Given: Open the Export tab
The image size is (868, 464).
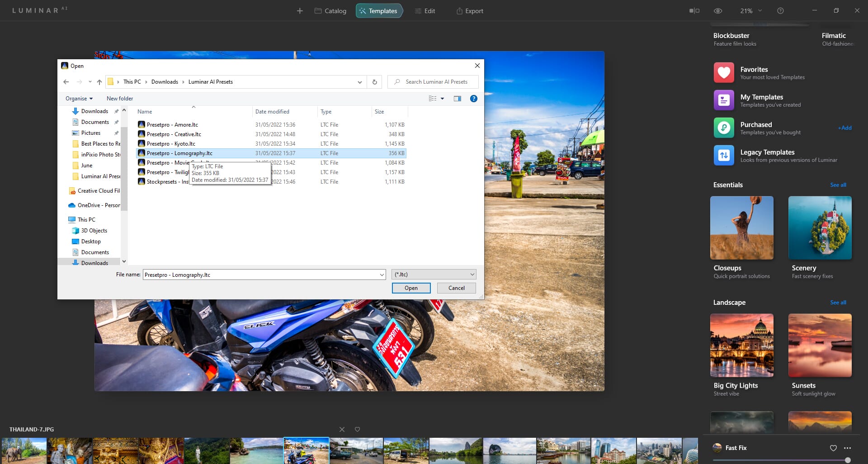Looking at the screenshot, I should 470,11.
